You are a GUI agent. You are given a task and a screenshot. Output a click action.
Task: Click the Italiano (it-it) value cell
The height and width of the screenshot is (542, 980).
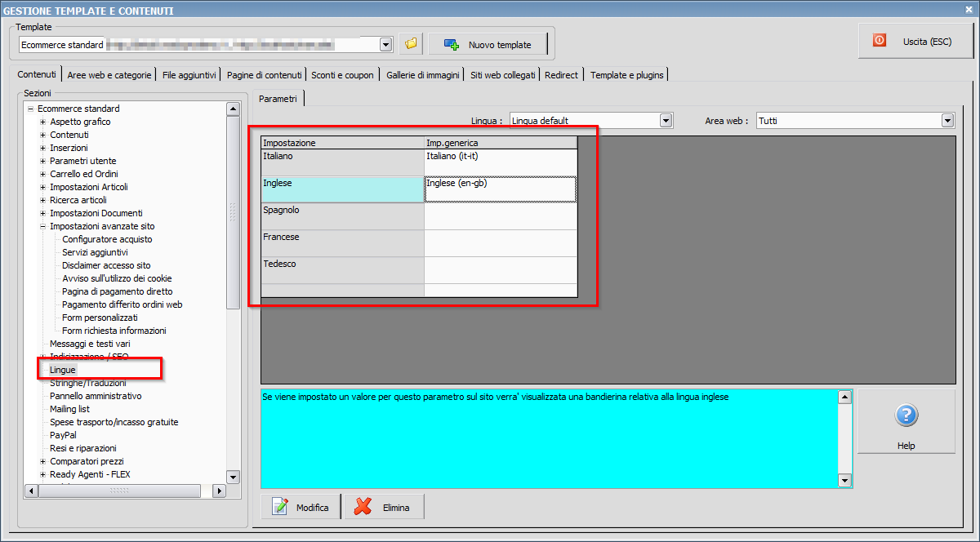(501, 162)
